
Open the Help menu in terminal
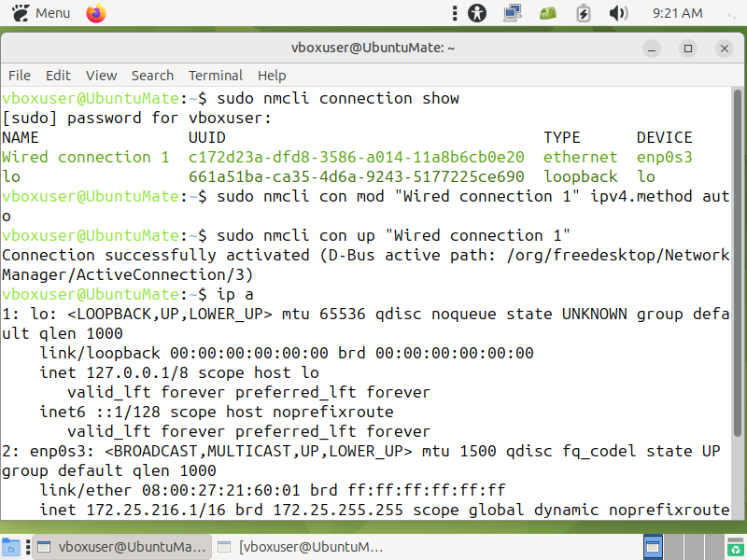(272, 76)
